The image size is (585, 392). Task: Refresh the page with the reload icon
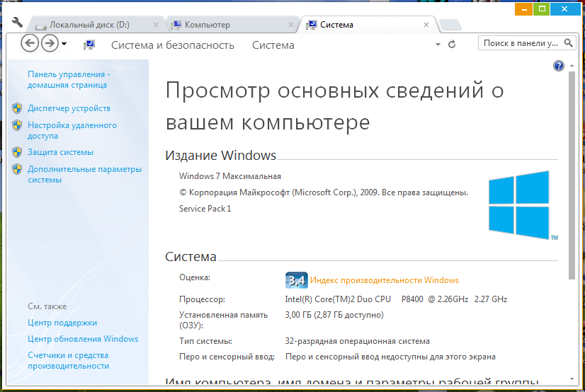(x=452, y=45)
